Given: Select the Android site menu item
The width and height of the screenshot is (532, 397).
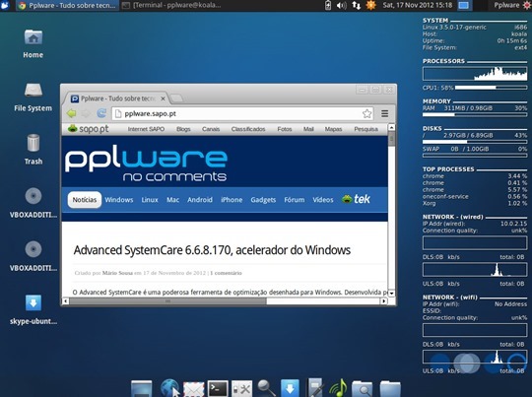Looking at the screenshot, I should (x=200, y=200).
